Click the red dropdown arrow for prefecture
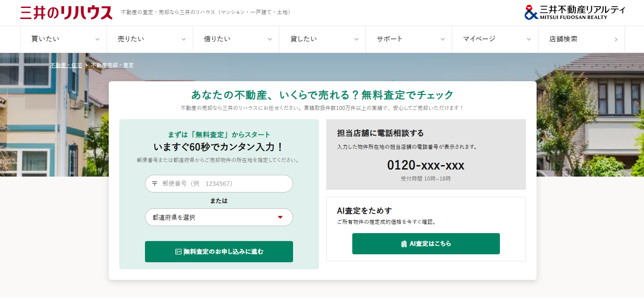This screenshot has width=644, height=298. (280, 217)
